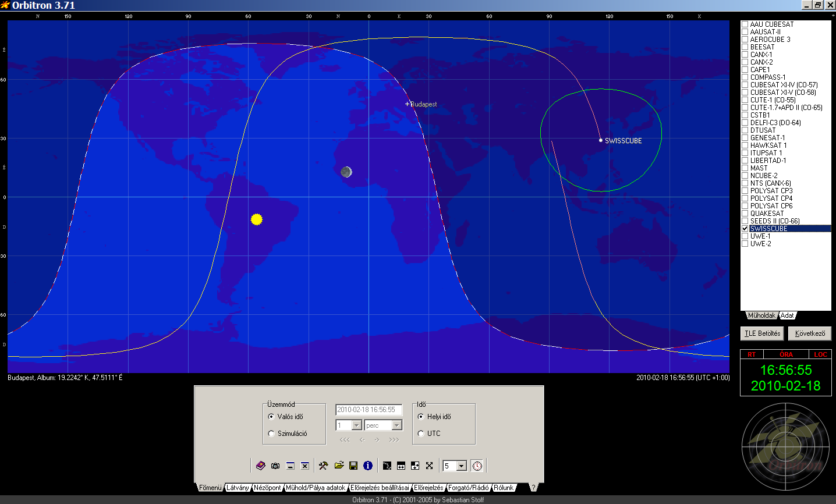
Task: Click the radar polar display
Action: click(x=786, y=446)
